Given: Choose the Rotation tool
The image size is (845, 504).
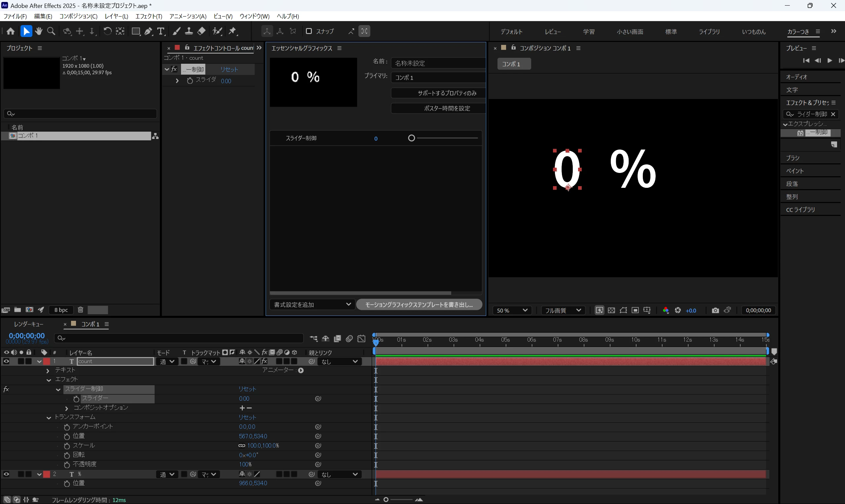Looking at the screenshot, I should tap(107, 31).
